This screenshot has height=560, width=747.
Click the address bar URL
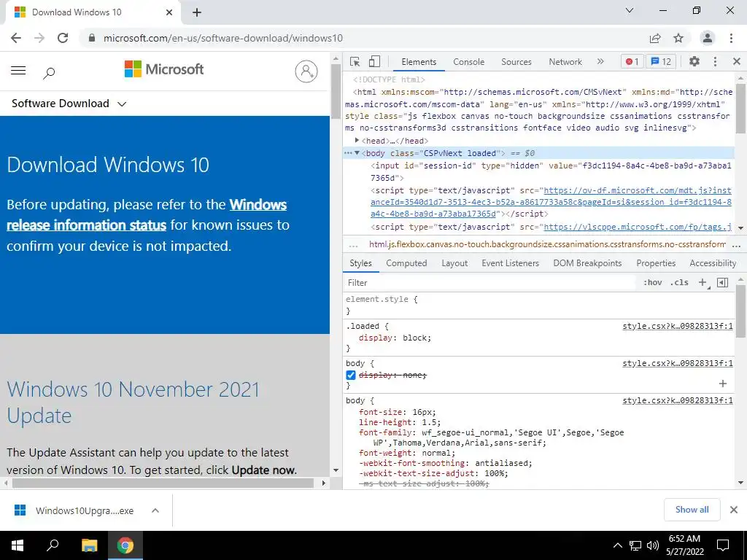coord(223,38)
